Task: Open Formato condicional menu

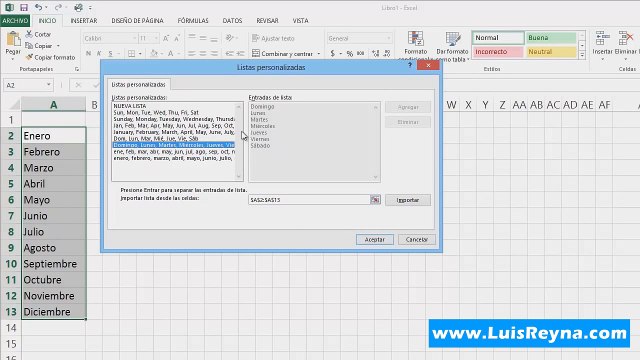Action: tap(416, 46)
